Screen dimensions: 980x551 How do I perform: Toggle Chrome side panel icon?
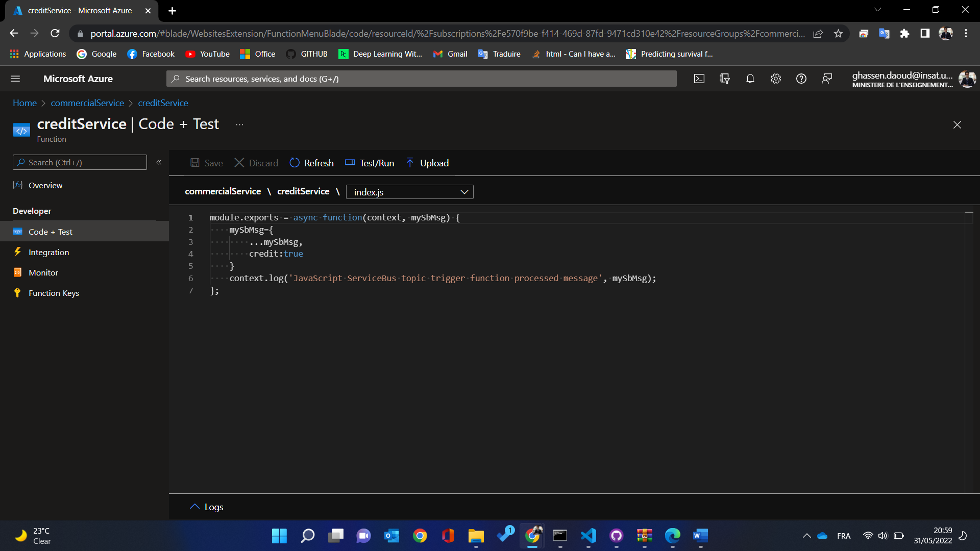925,33
